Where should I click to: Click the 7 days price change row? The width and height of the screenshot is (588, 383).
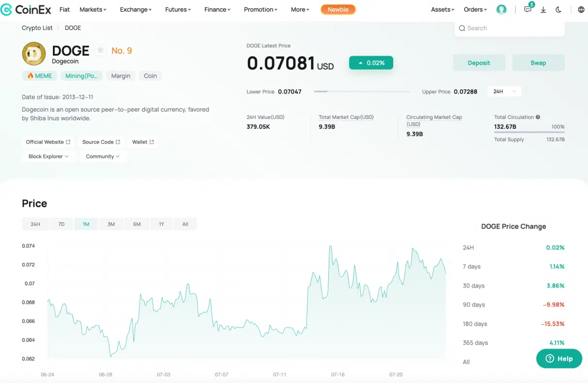514,266
